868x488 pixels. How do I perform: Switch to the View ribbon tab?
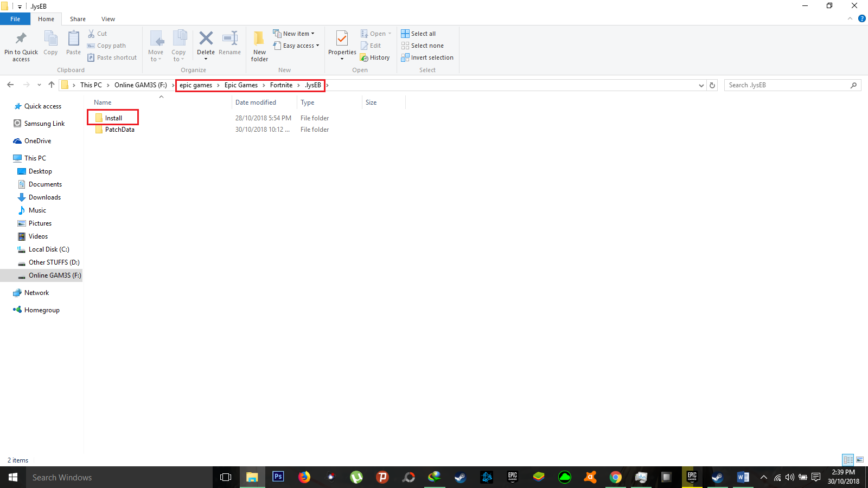tap(108, 18)
